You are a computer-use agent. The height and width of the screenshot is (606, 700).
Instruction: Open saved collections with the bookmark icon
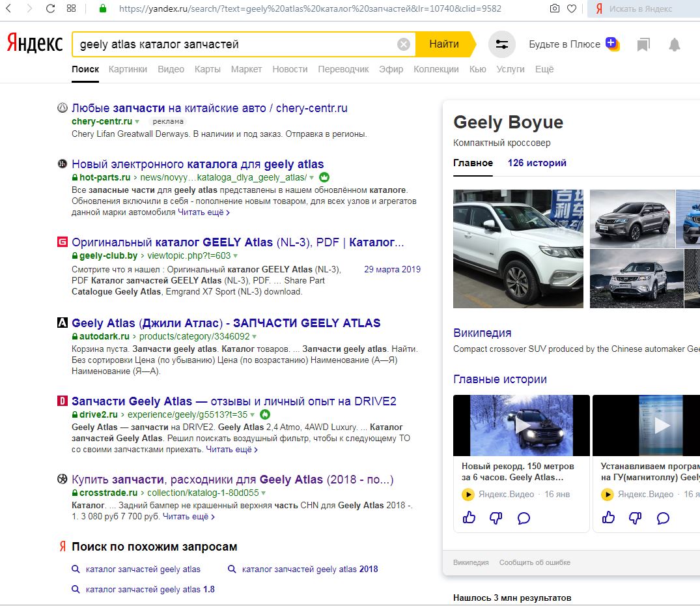point(643,44)
